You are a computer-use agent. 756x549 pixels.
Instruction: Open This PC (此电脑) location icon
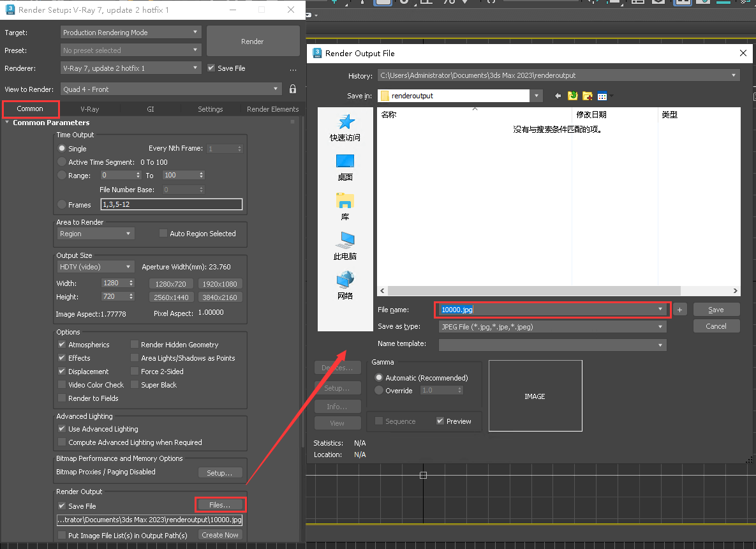(x=345, y=241)
